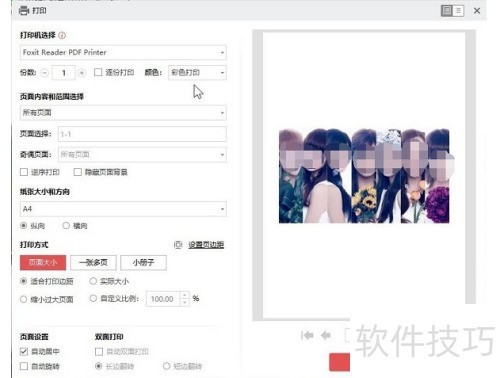Image resolution: width=500 pixels, height=378 pixels.
Task: Click the red print button
Action: pyautogui.click(x=339, y=362)
